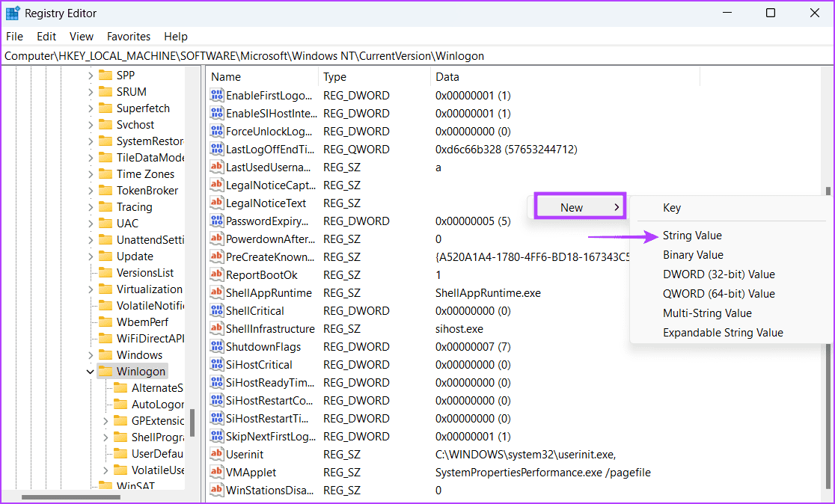Image resolution: width=835 pixels, height=504 pixels.
Task: Open the Edit menu
Action: coord(46,36)
